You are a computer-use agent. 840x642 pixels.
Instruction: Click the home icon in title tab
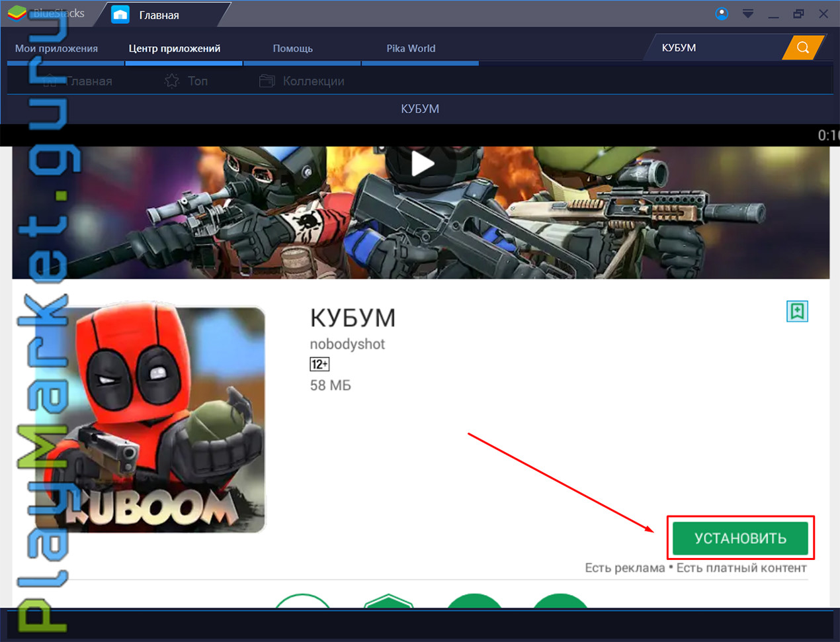[x=120, y=14]
